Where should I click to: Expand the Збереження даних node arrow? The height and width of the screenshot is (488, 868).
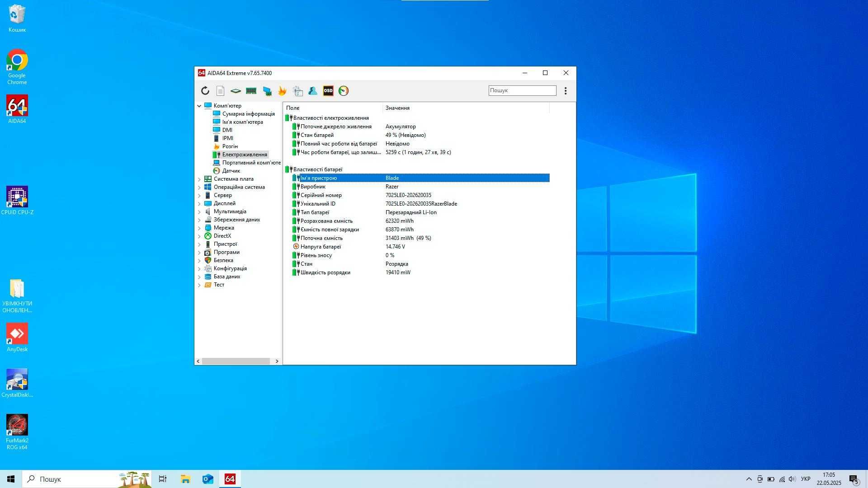pos(199,220)
